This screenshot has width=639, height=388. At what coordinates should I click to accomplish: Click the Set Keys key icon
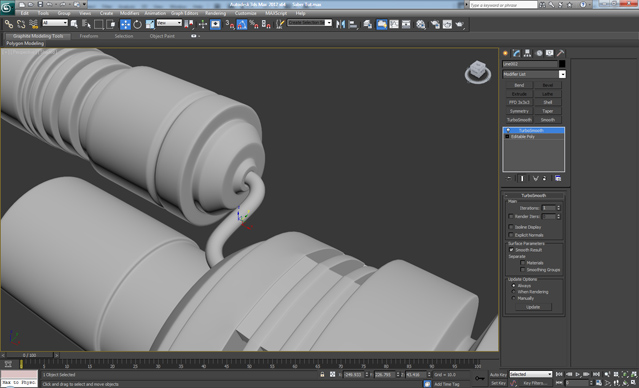point(480,378)
